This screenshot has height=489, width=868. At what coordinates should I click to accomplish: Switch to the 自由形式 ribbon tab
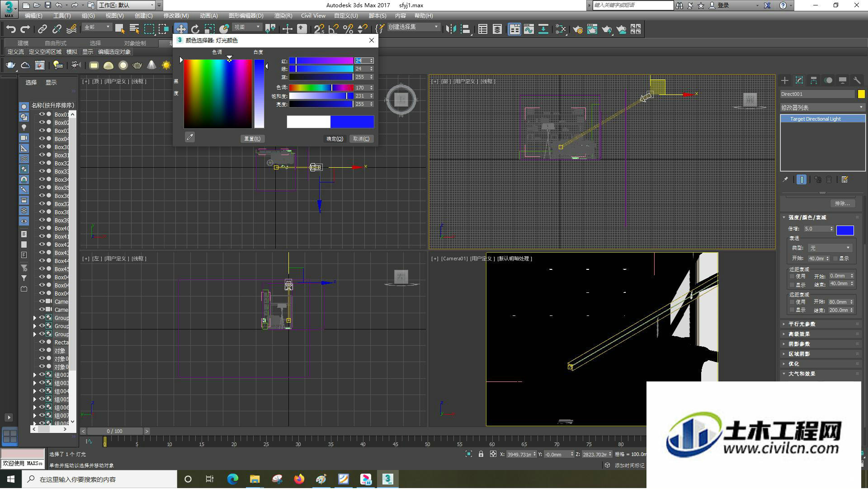[55, 43]
